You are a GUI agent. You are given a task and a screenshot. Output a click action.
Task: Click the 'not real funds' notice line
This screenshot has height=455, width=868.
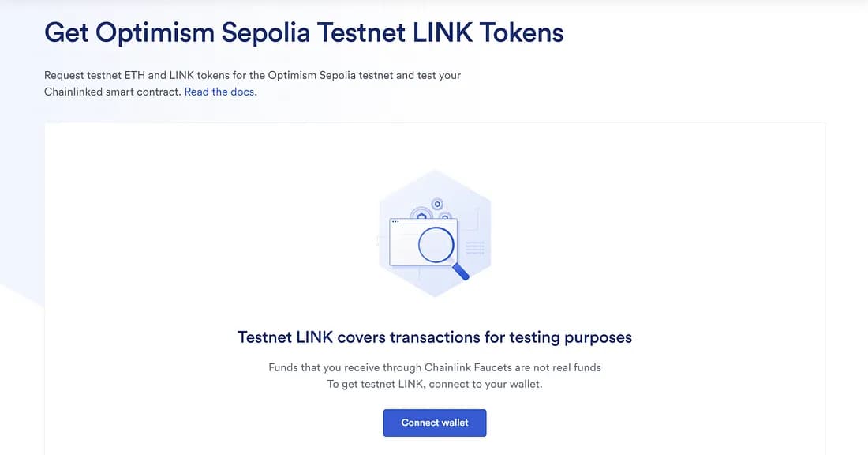tap(435, 367)
